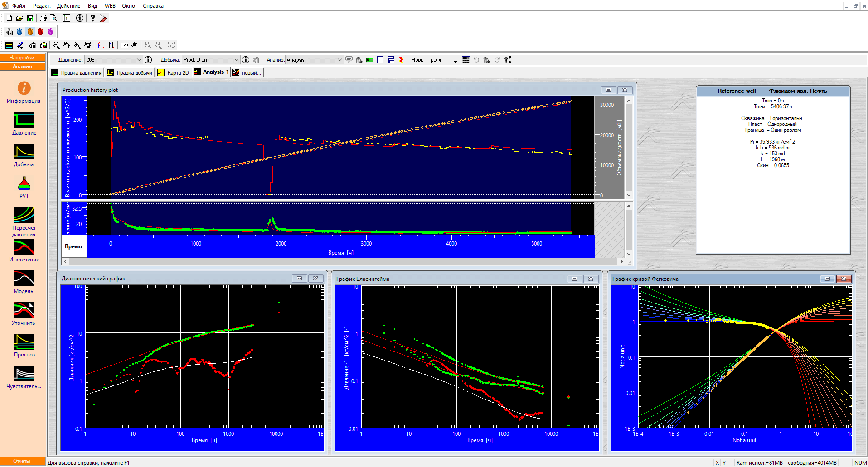Click the zoom in magnifier icon
The height and width of the screenshot is (467, 868).
point(77,45)
